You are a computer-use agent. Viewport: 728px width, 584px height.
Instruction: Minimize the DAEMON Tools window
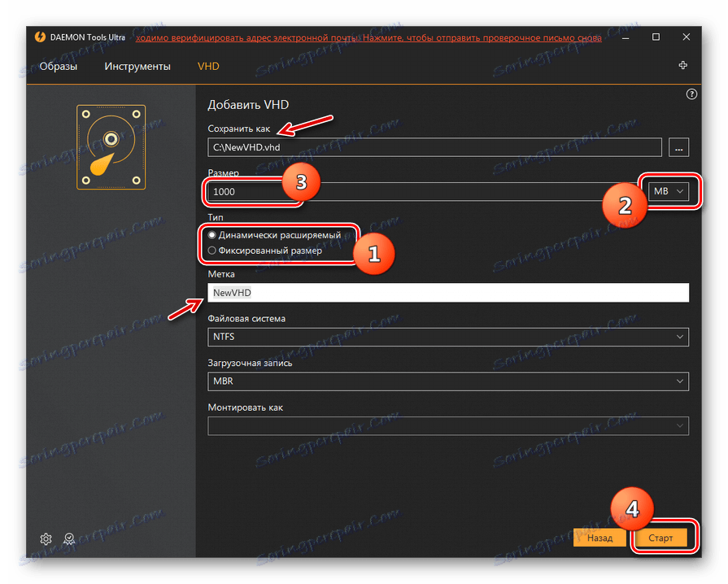(x=626, y=37)
